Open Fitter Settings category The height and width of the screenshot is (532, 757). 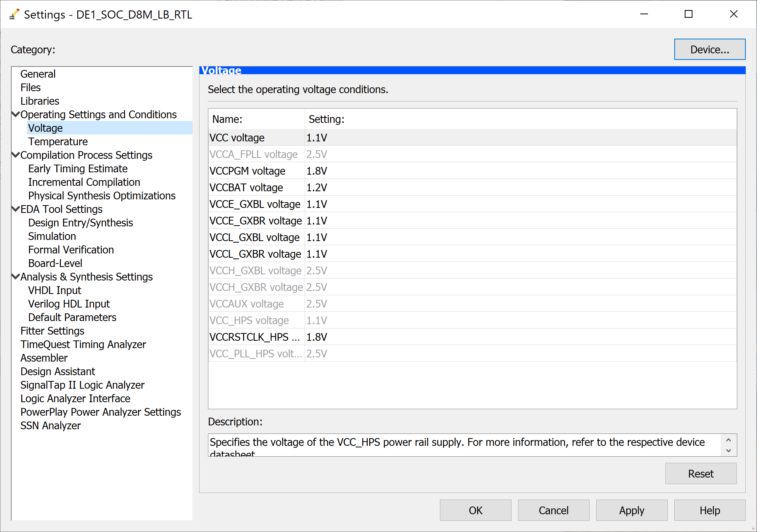52,331
